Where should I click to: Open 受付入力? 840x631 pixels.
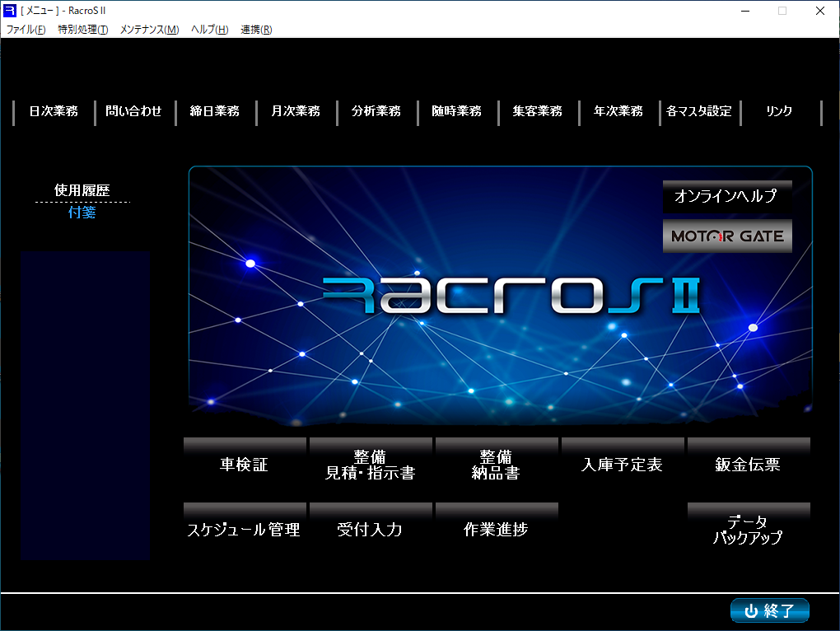(371, 529)
